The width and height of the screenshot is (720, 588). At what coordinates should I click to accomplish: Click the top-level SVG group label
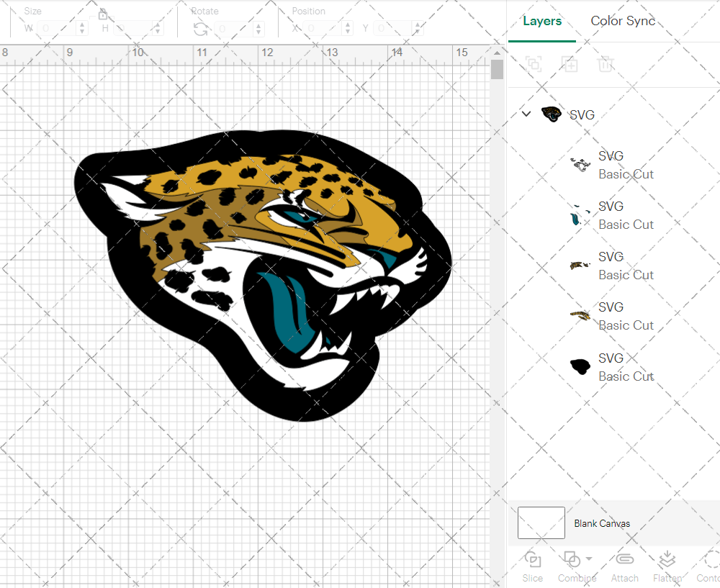pos(582,114)
